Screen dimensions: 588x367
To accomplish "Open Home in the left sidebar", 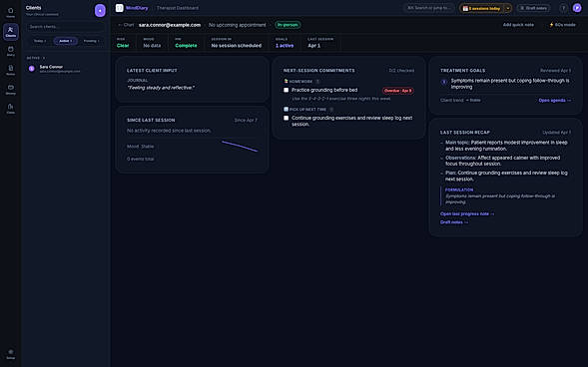I will coord(11,12).
